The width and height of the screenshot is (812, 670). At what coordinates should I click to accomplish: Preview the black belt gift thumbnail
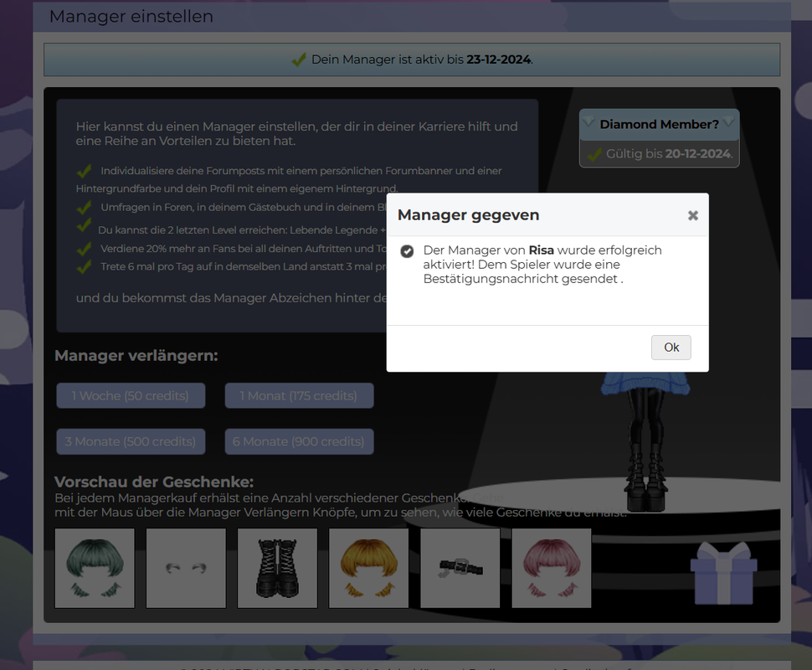(x=460, y=568)
